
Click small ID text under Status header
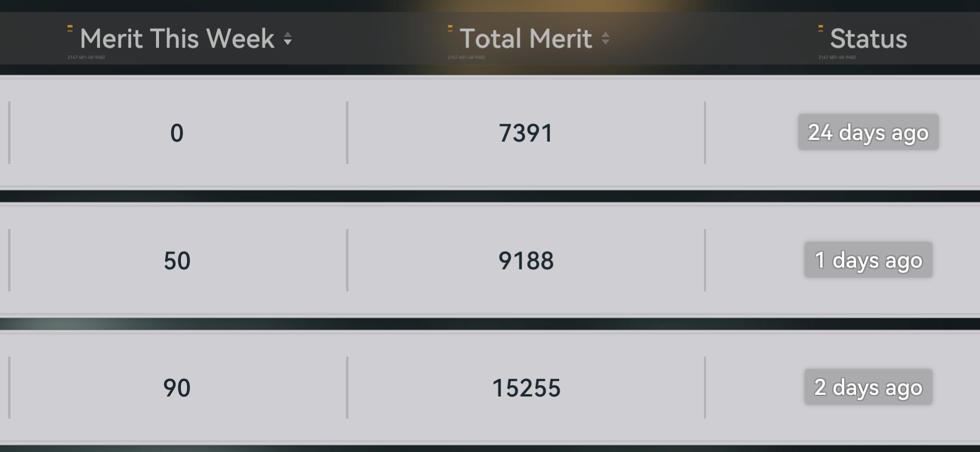pyautogui.click(x=837, y=57)
